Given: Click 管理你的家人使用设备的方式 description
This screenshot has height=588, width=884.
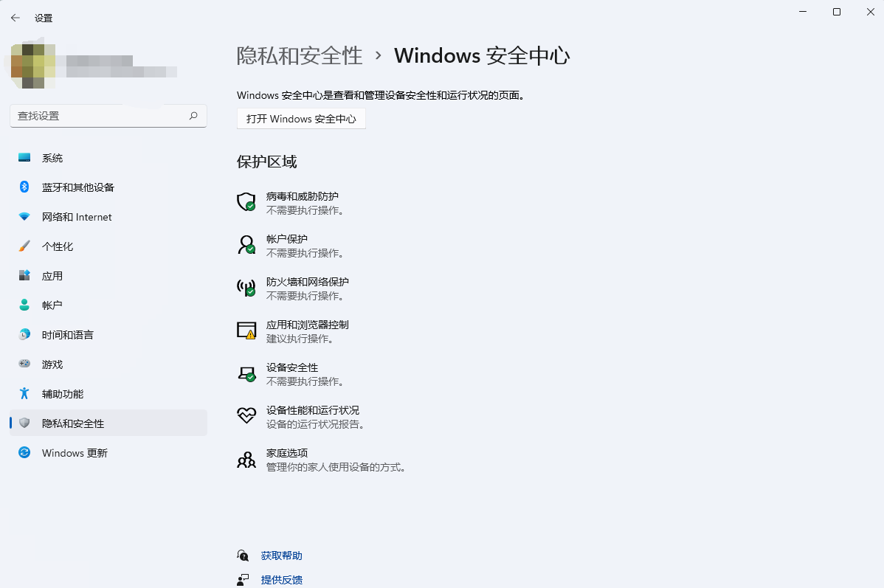Looking at the screenshot, I should [336, 467].
